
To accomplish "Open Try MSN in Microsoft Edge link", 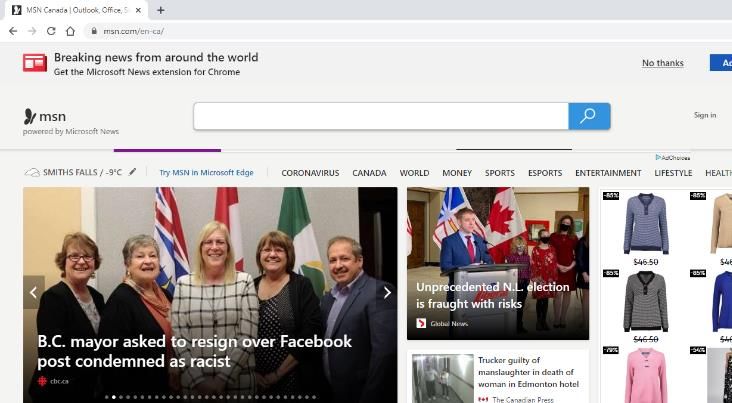I will [206, 172].
